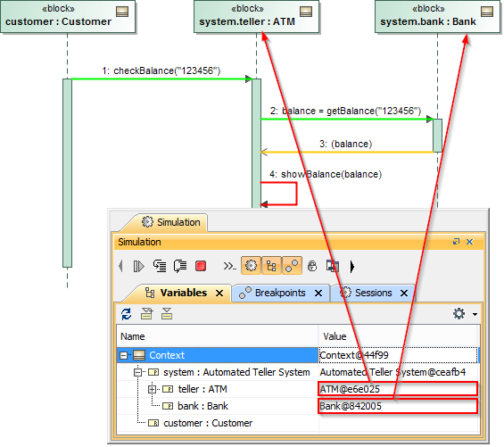Click the Step Over icon

(180, 266)
